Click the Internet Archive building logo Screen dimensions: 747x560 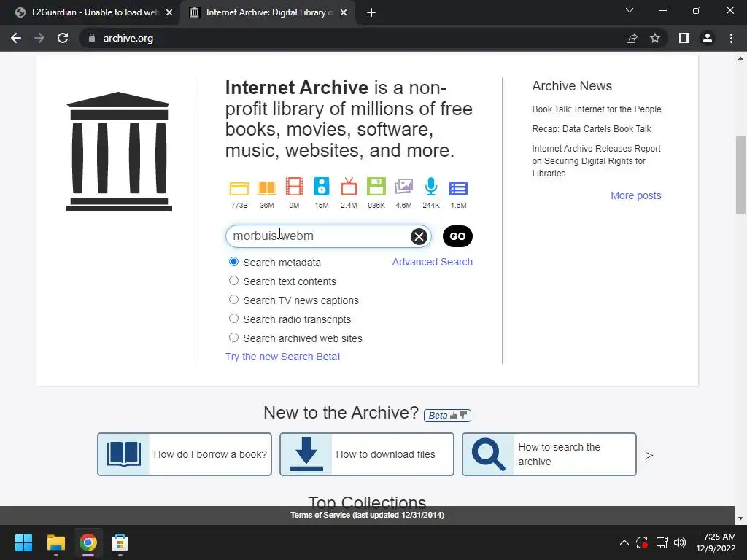(x=119, y=152)
